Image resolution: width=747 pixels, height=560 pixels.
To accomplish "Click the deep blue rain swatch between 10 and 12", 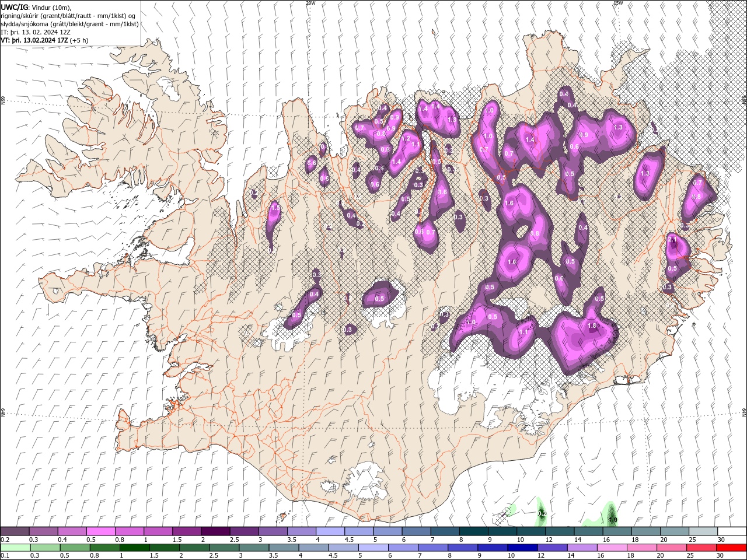I will (x=522, y=548).
